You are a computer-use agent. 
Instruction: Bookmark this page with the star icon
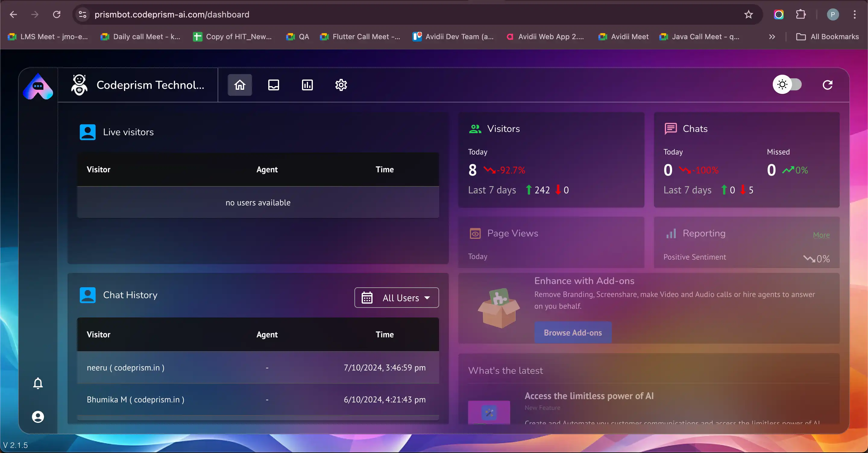pyautogui.click(x=748, y=14)
